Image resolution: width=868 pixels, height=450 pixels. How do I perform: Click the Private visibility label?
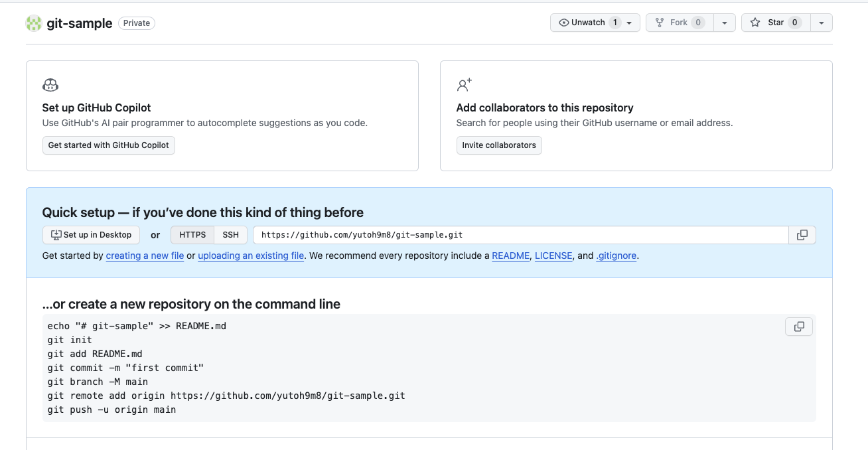pyautogui.click(x=136, y=23)
